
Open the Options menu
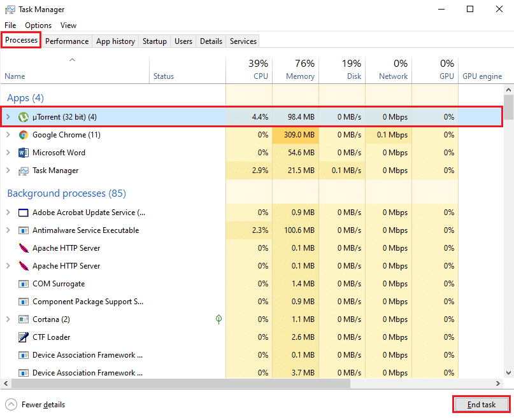click(x=38, y=25)
